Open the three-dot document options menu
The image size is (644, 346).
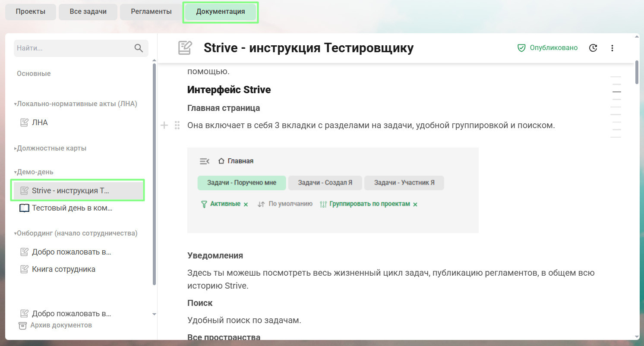[x=612, y=48]
